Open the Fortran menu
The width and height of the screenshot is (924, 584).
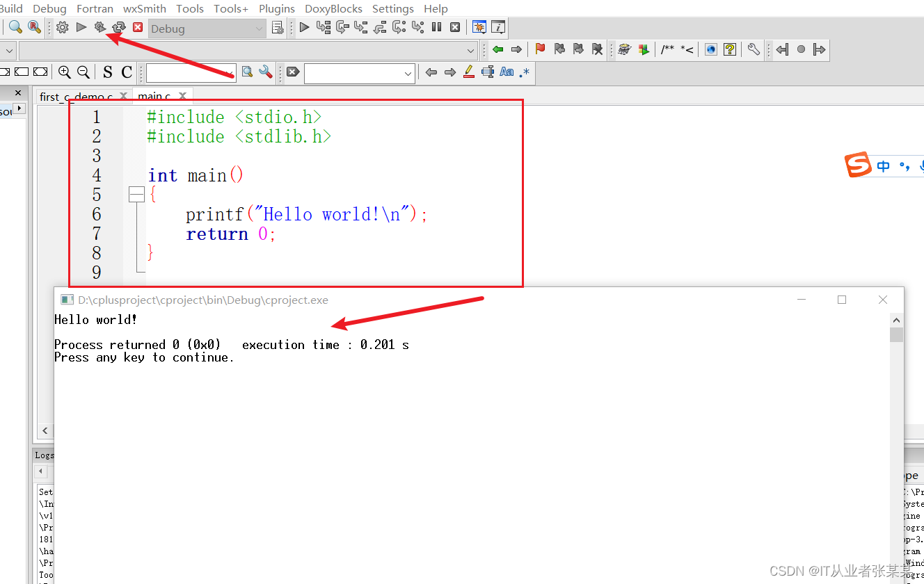click(x=95, y=8)
